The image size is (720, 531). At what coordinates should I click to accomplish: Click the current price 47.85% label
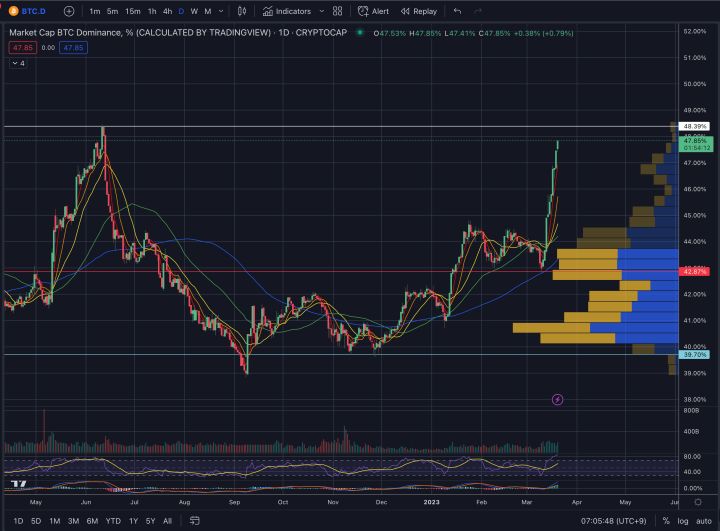[x=696, y=144]
